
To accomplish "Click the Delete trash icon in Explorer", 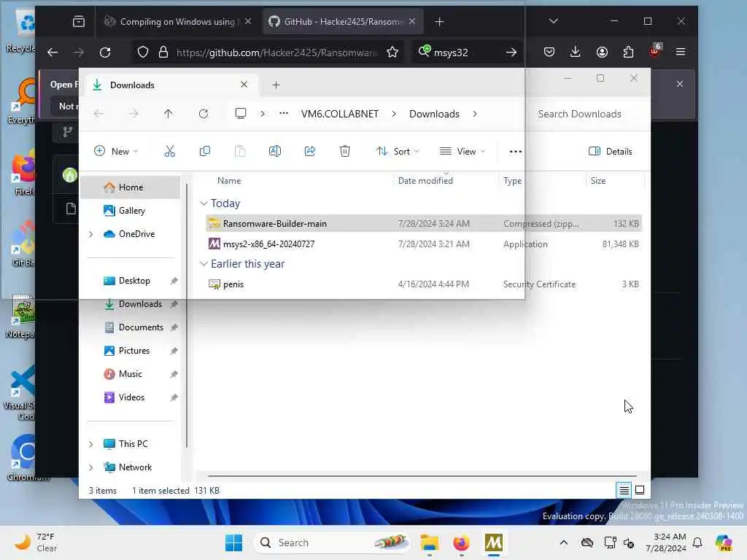I will [345, 152].
